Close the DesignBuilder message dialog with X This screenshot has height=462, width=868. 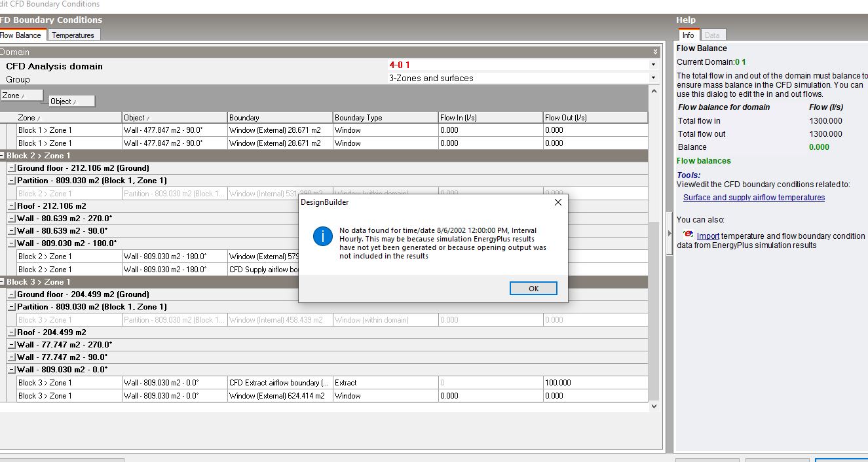558,202
